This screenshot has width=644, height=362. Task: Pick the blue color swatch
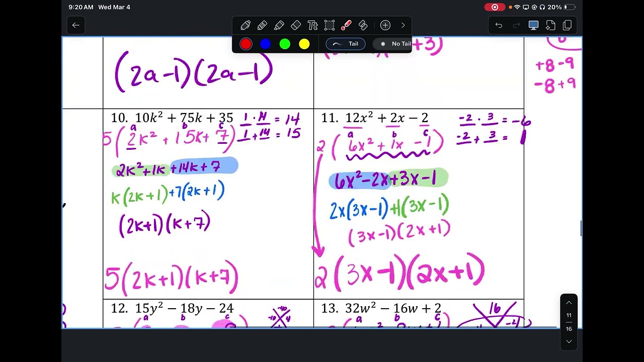coord(265,44)
